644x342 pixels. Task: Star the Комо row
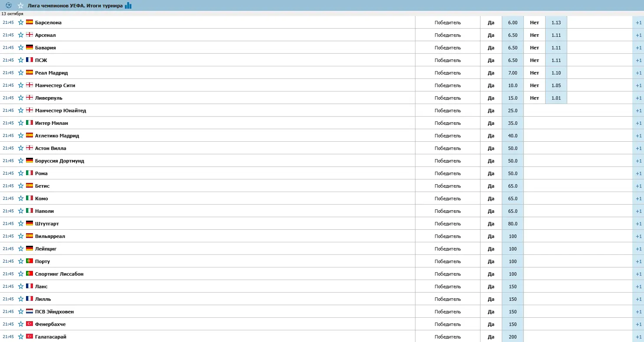(x=20, y=198)
